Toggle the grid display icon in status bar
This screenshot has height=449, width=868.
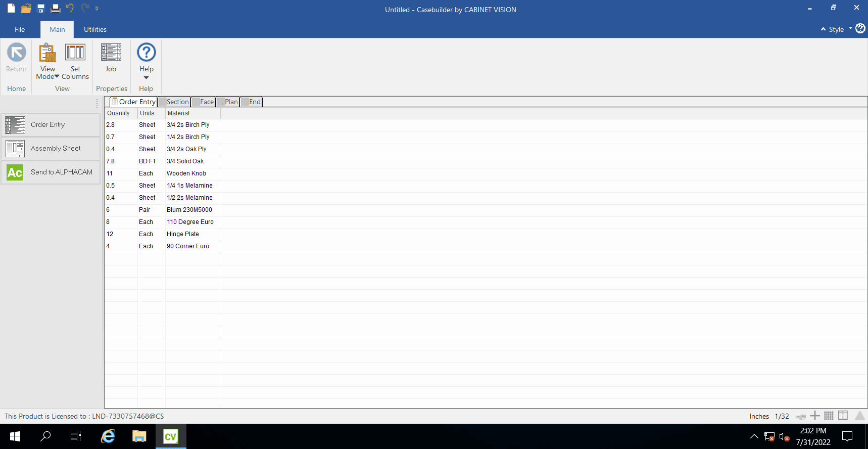tap(829, 416)
